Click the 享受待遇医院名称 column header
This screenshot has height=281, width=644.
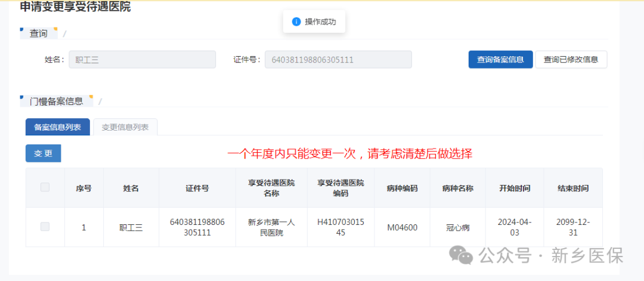271,188
